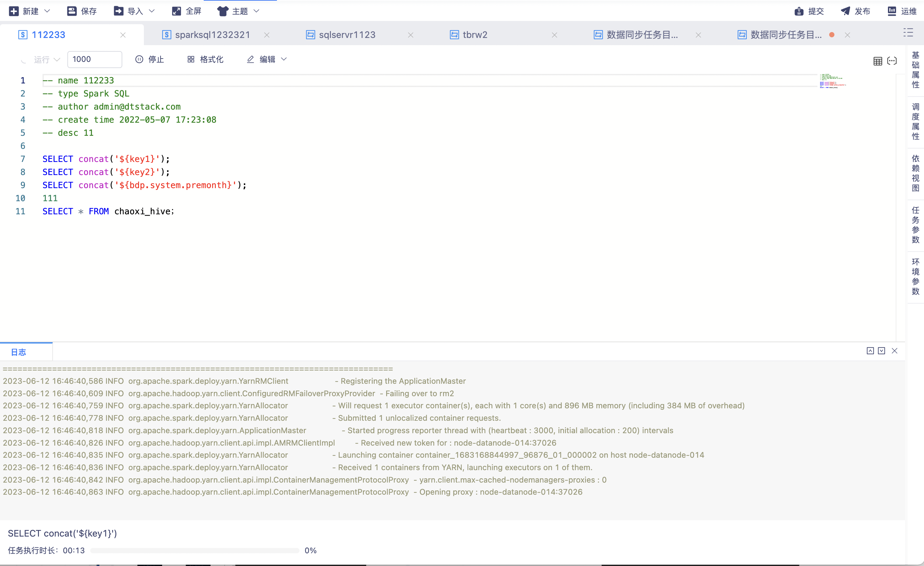924x566 pixels.
Task: Click the 保存 save icon
Action: [72, 11]
